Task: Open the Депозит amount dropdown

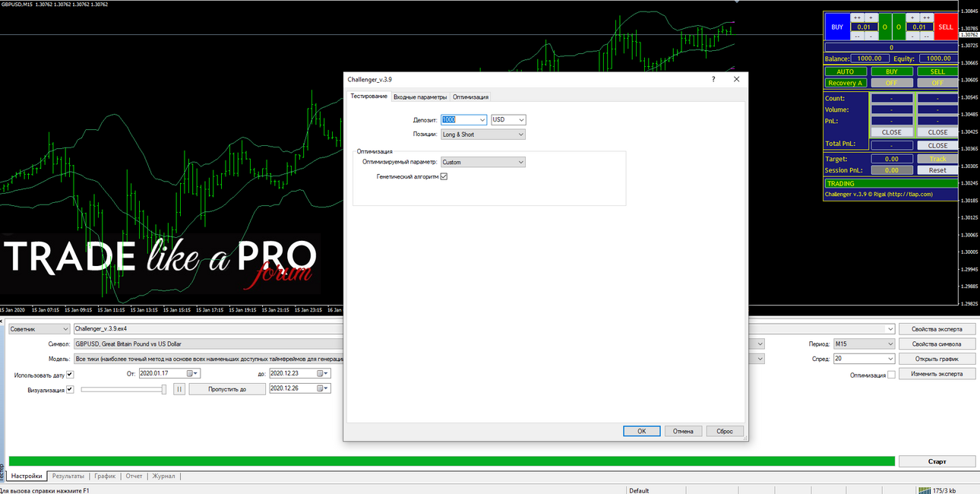Action: 482,120
